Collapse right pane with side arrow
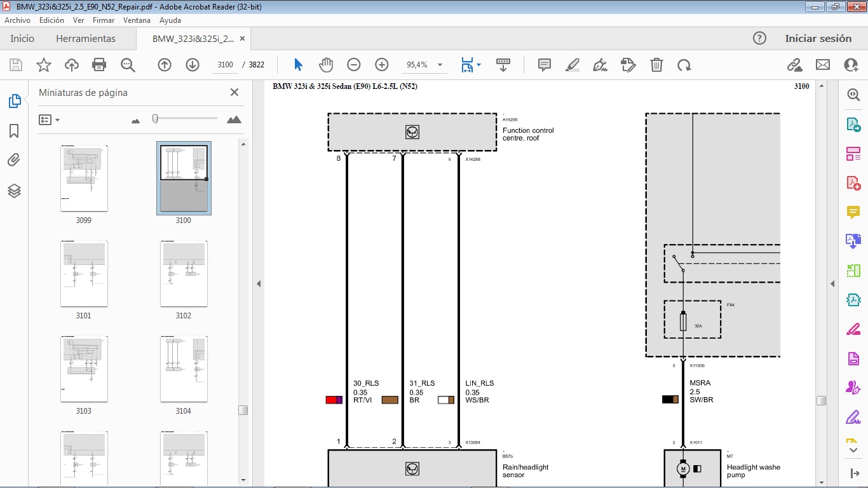 (832, 283)
